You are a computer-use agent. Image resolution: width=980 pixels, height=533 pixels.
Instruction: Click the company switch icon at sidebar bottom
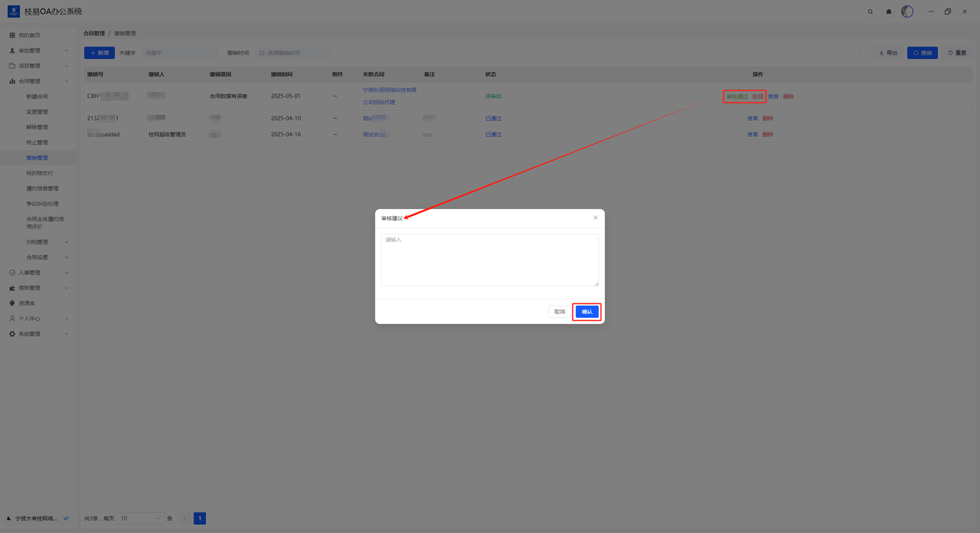[x=66, y=518]
